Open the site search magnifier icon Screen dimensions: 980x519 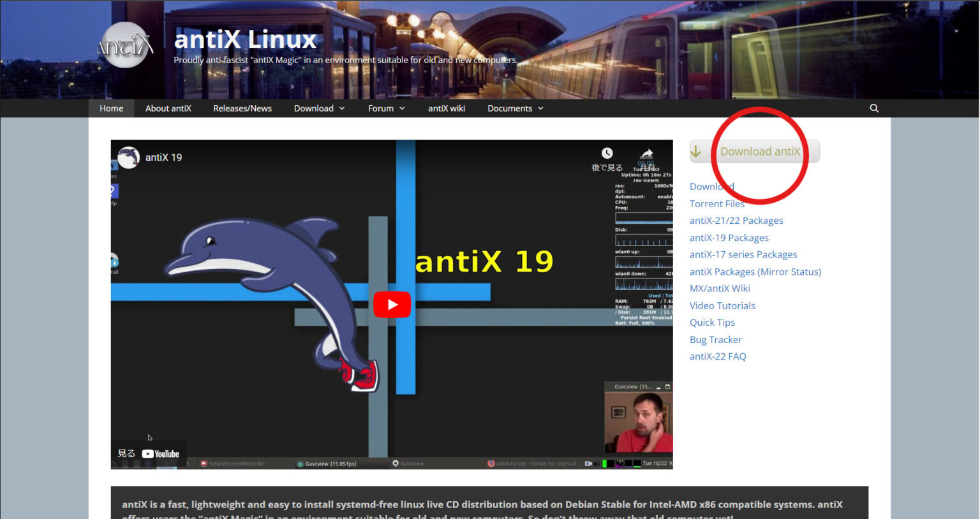click(x=873, y=108)
